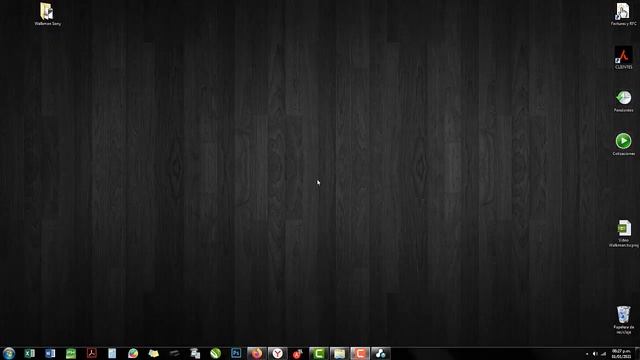Screen dimensions: 640x360
Task: Open the taskbar clock and date
Action: [x=621, y=354]
